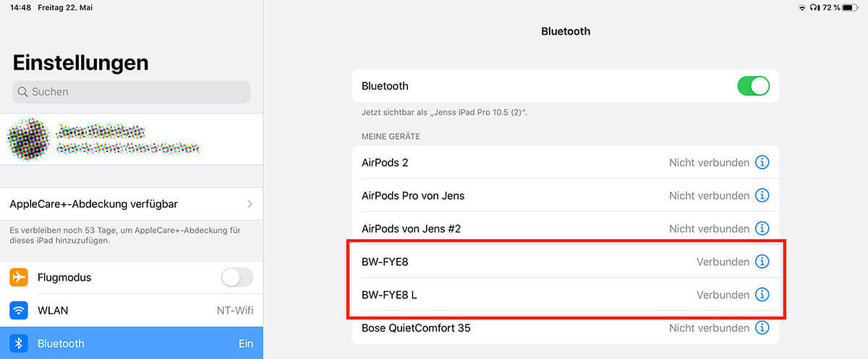Click the Suchen search field
This screenshot has width=868, height=359.
[132, 92]
